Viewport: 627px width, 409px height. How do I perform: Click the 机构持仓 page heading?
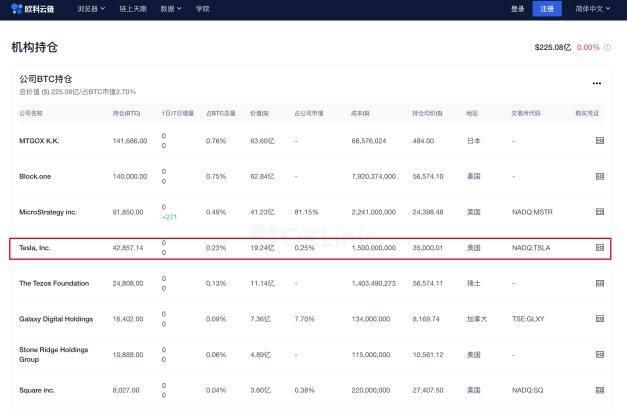(x=34, y=47)
